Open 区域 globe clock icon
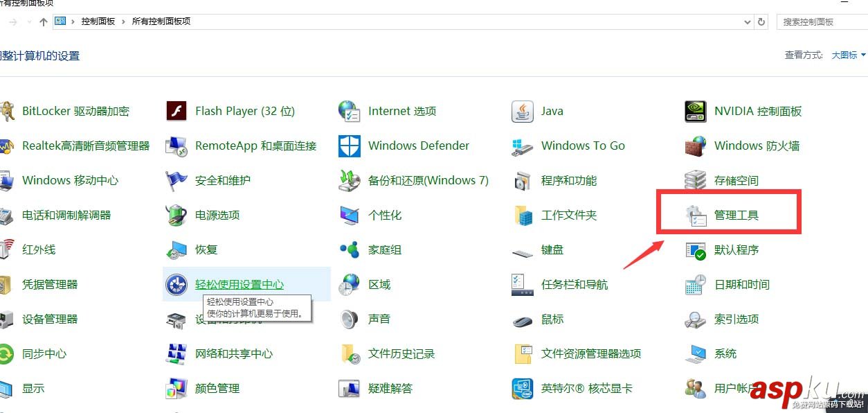868x413 pixels. (350, 284)
